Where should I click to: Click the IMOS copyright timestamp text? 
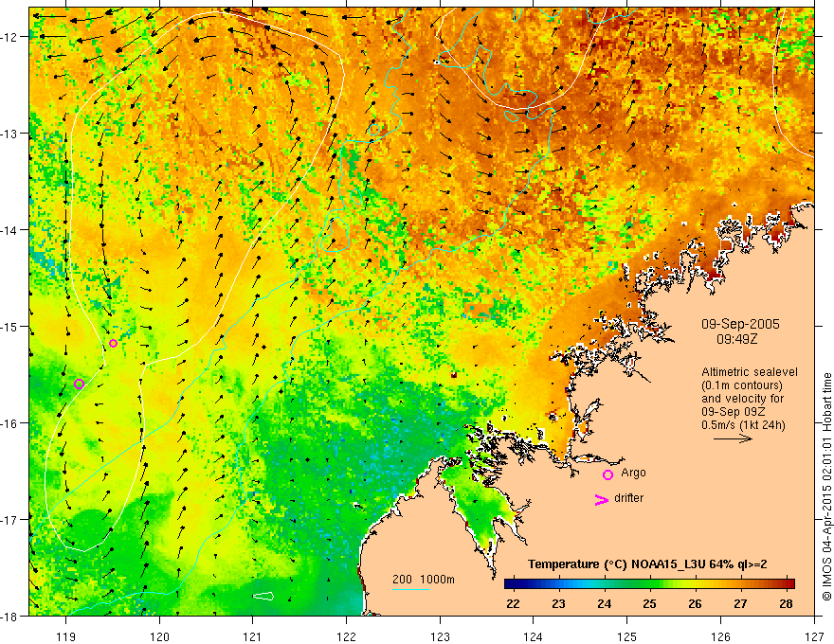826,486
